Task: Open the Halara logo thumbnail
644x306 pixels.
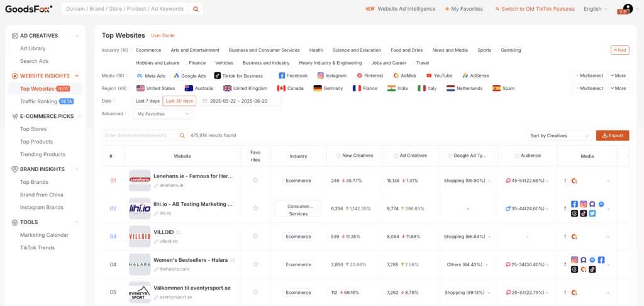Action: pyautogui.click(x=140, y=264)
